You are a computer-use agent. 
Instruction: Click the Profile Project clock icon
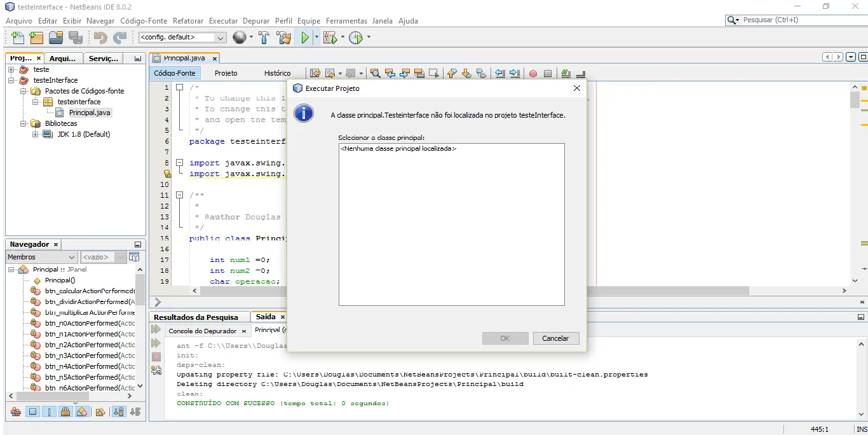point(355,38)
